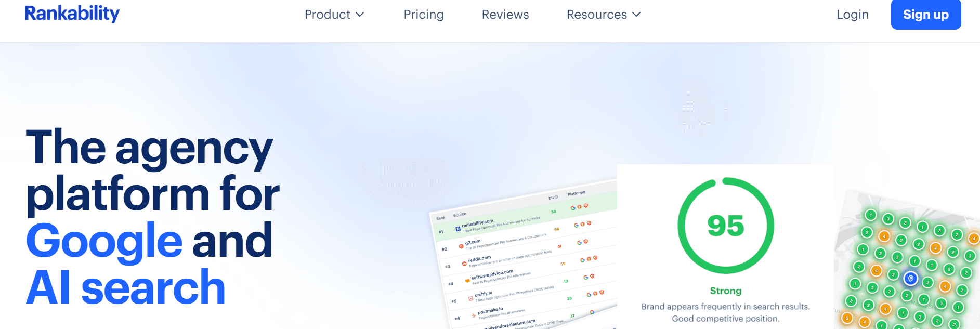Viewport: 980px width, 329px height.
Task: Click the Platforms column header
Action: coord(576,194)
